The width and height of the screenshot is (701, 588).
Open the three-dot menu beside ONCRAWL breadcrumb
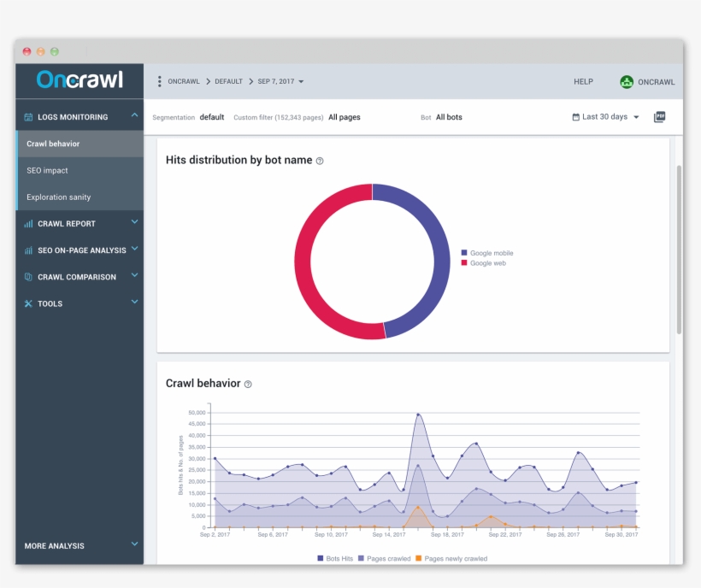(159, 82)
